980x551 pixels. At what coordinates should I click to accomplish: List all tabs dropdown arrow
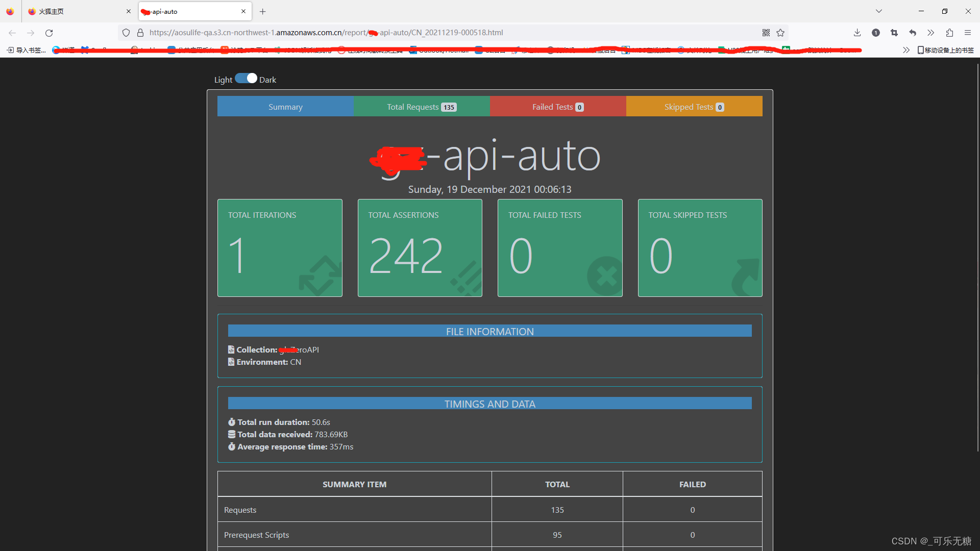(x=879, y=11)
